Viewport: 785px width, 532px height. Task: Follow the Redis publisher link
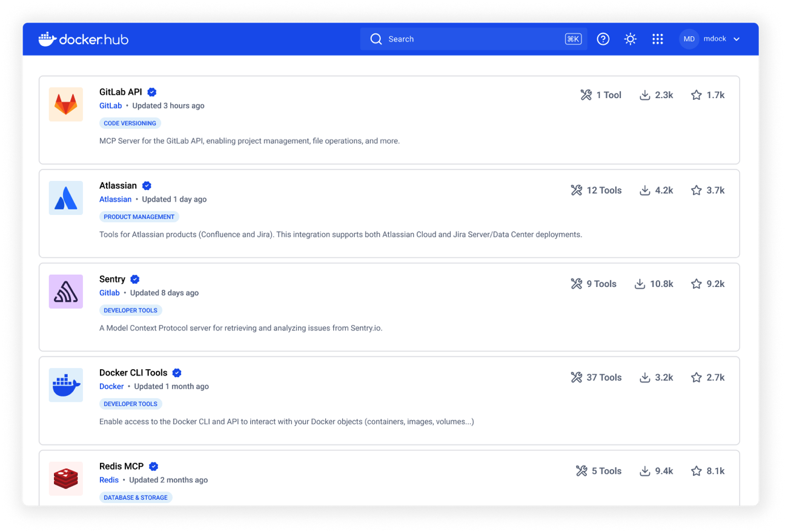(109, 480)
